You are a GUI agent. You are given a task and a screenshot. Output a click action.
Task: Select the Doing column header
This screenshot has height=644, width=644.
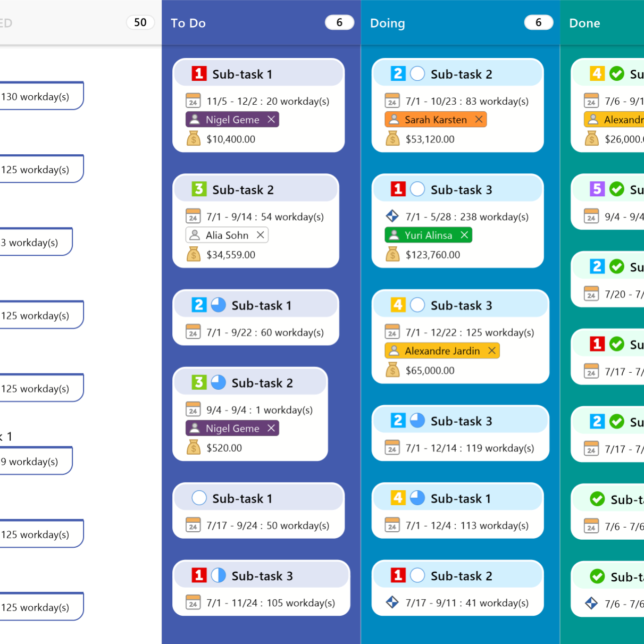click(388, 23)
